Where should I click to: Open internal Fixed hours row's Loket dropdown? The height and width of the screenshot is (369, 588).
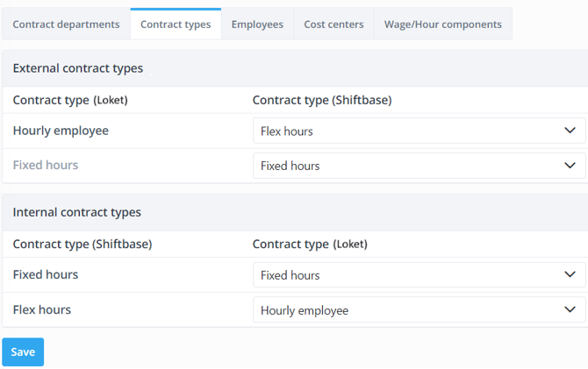[x=418, y=275]
